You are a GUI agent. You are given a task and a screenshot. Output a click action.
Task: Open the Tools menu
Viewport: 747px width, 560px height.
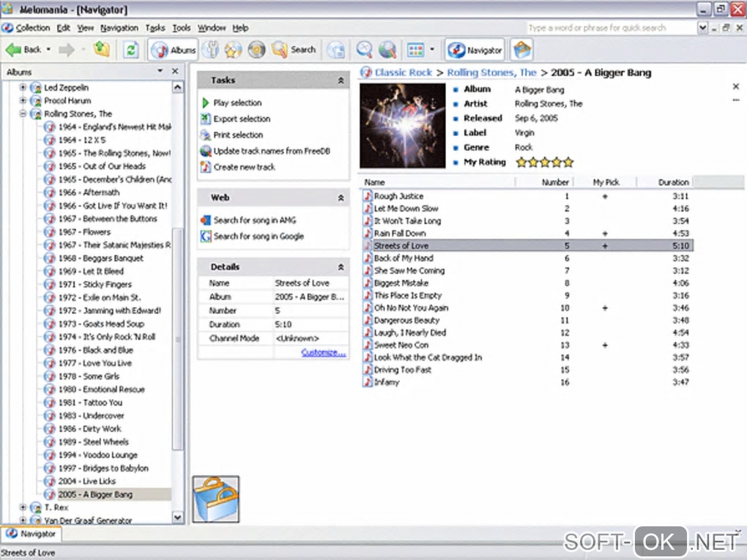[x=181, y=28]
